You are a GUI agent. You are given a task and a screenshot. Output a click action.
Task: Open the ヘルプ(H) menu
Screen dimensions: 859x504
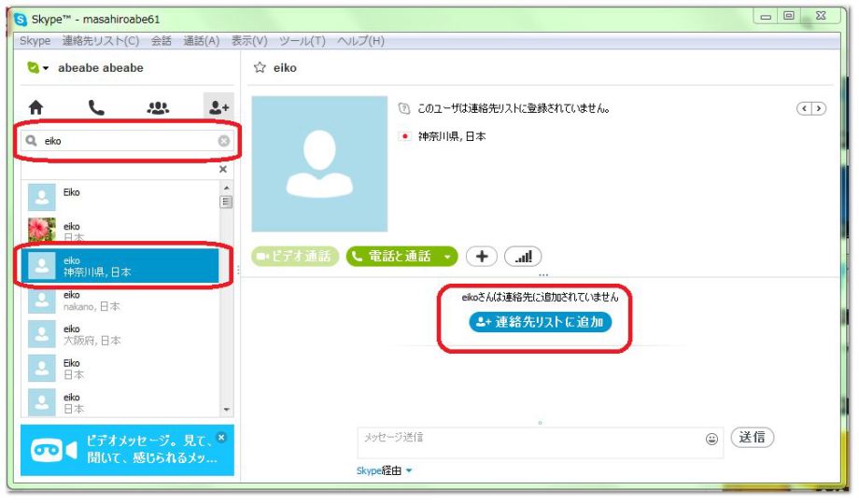click(x=360, y=40)
